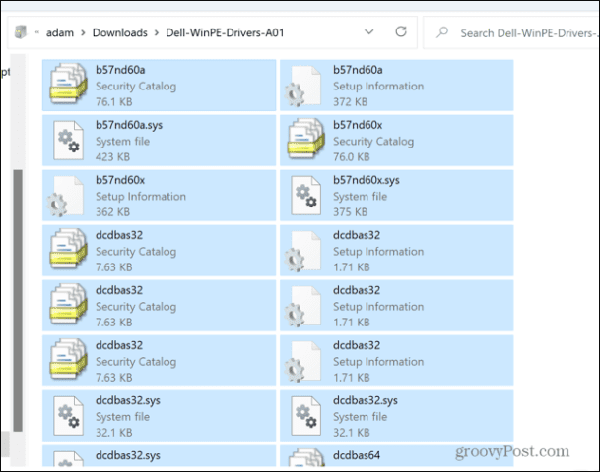Expand chevron between adam and Downloads
Viewport: 600px width, 472px height.
(83, 33)
